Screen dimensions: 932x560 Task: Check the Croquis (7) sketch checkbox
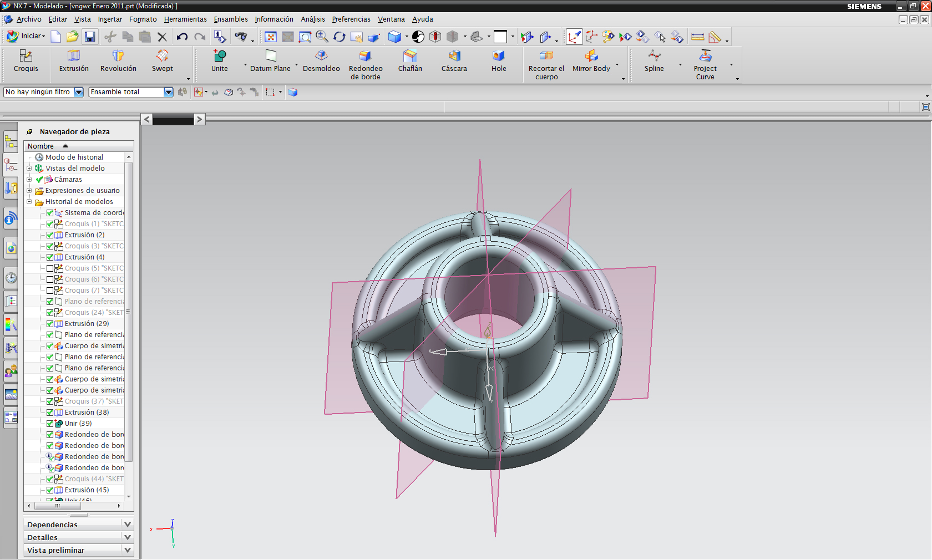coord(50,291)
